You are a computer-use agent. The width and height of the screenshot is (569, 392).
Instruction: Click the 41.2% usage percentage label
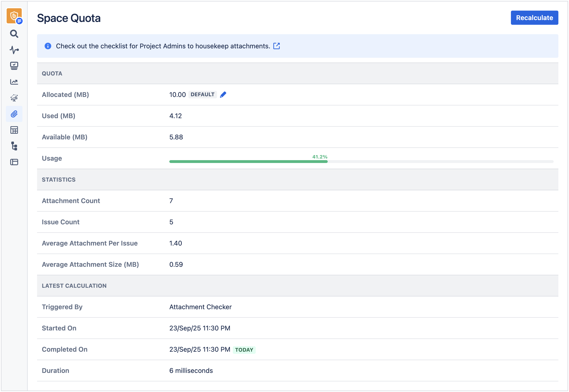tap(319, 157)
